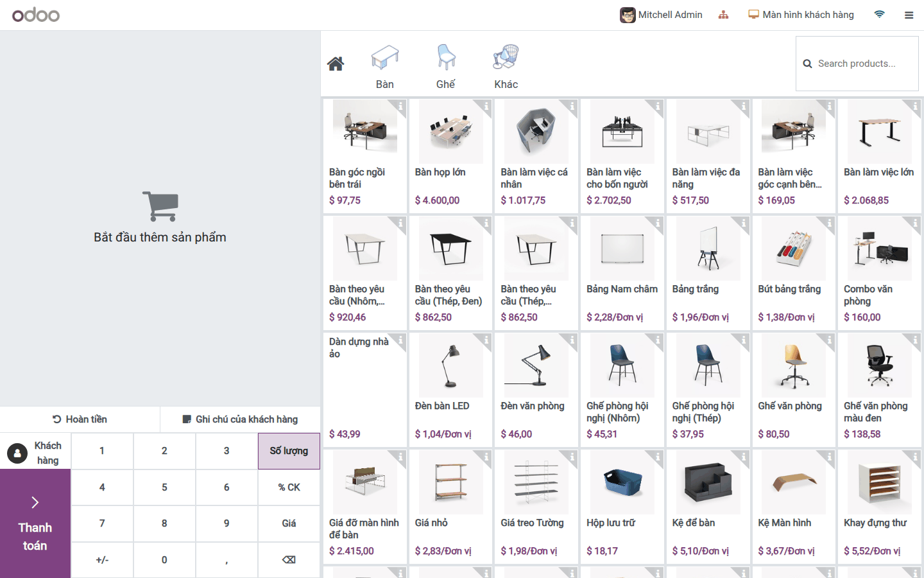This screenshot has height=578, width=924.
Task: Add Bàn theo yêu cầu priced $ 920,46
Action: (365, 273)
